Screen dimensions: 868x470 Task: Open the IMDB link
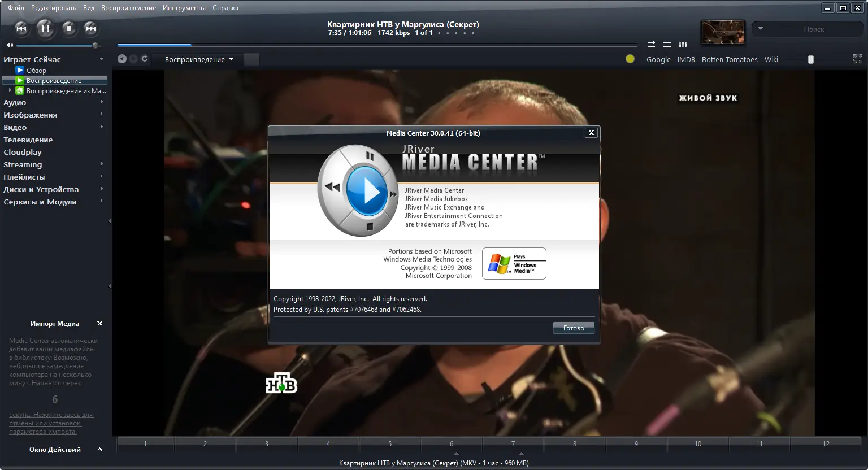(x=686, y=59)
